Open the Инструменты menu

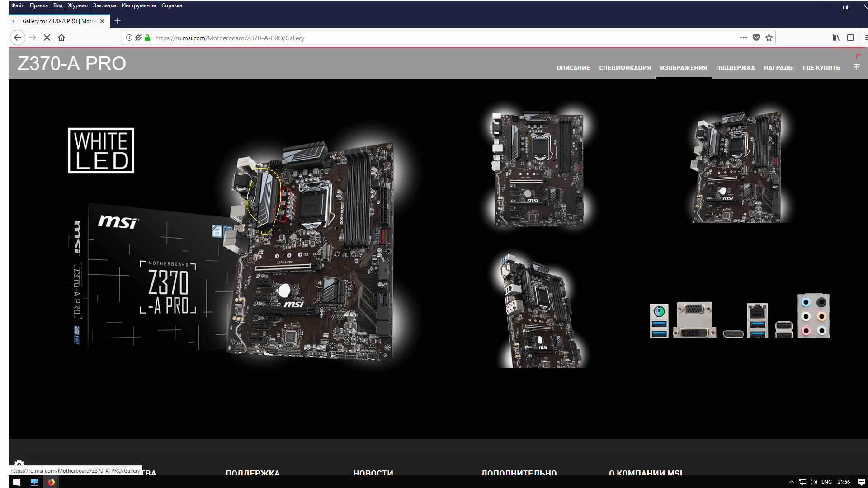(x=138, y=5)
